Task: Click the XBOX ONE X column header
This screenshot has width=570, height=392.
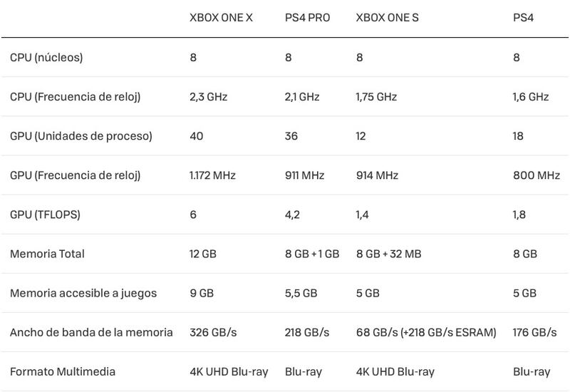Action: (x=221, y=18)
